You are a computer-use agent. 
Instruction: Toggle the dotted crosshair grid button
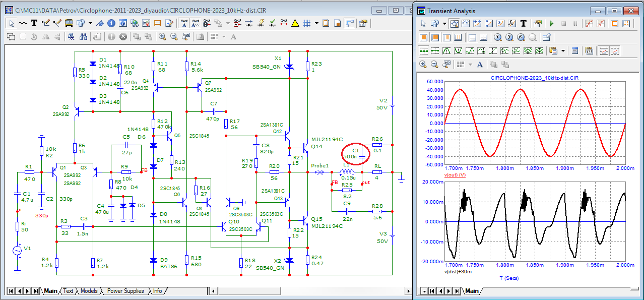click(x=484, y=37)
